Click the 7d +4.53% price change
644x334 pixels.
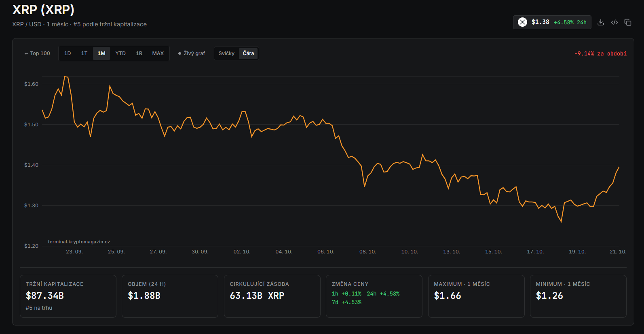tap(347, 302)
